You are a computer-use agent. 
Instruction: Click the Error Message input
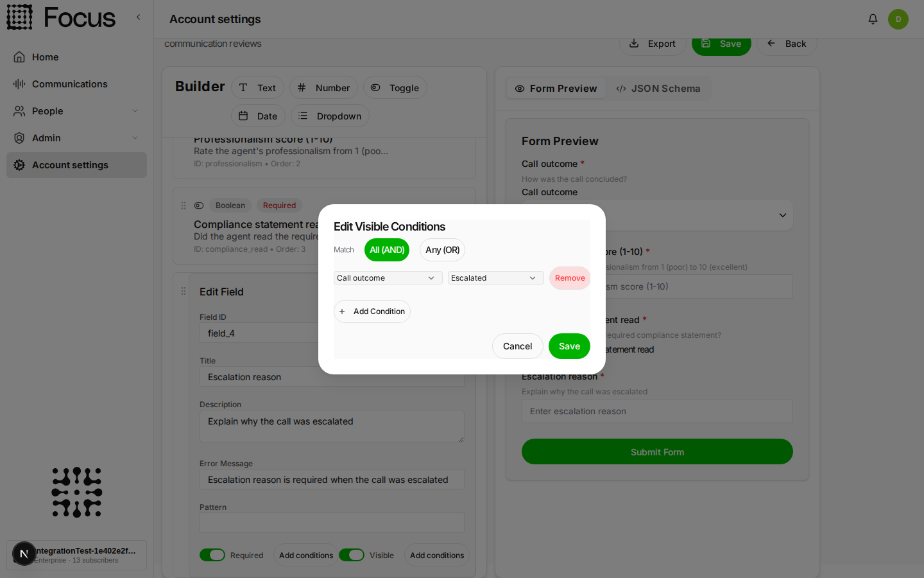click(332, 480)
